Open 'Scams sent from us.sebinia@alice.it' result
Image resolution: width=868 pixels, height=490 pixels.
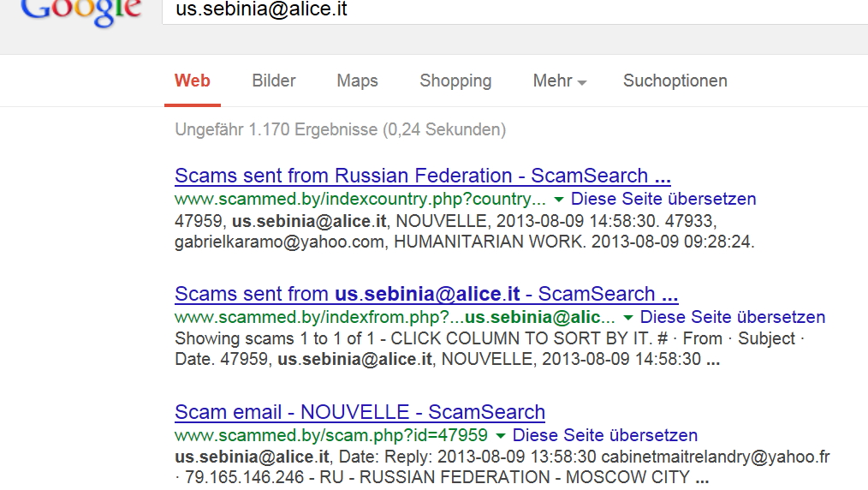(x=426, y=294)
